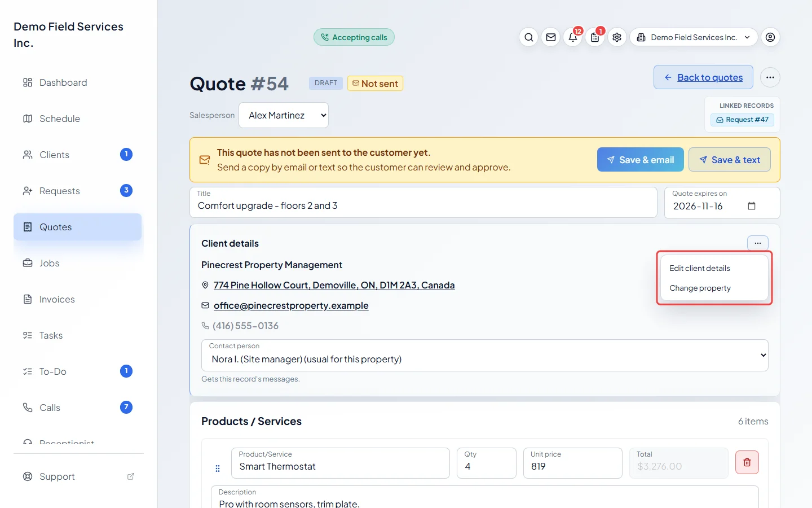
Task: Click Back to quotes link
Action: coord(703,77)
